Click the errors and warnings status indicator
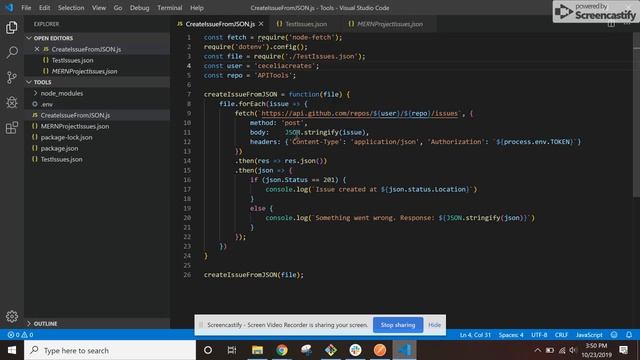 coord(20,335)
